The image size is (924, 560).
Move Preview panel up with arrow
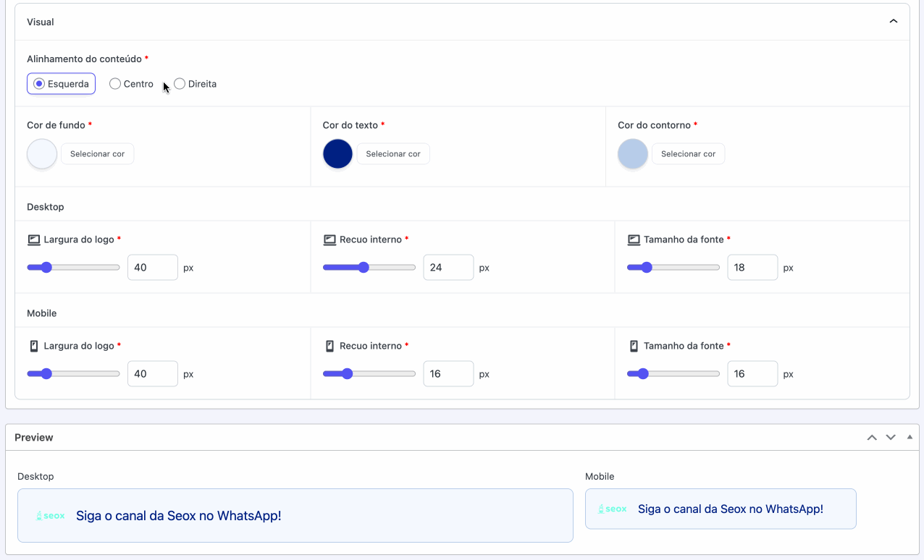[872, 438]
